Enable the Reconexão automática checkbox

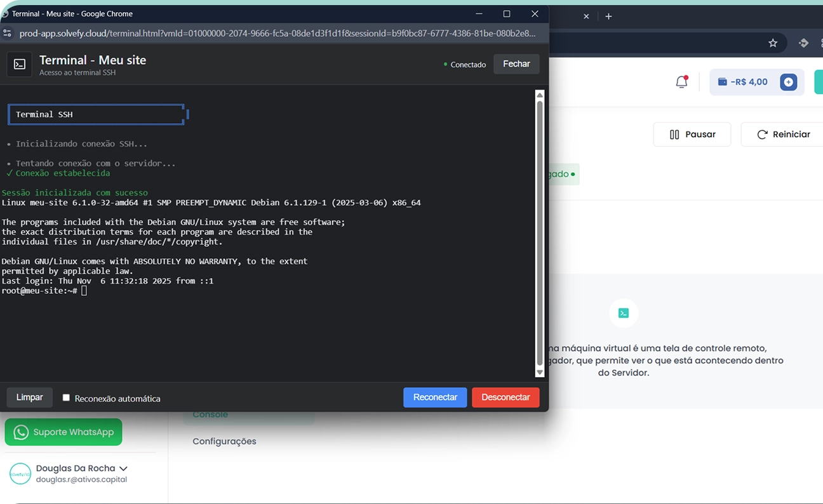66,398
